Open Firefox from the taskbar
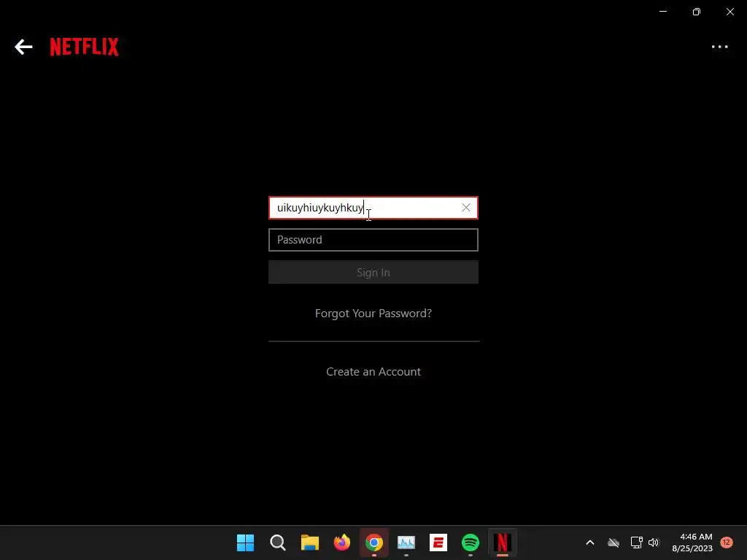747x560 pixels. click(x=341, y=542)
